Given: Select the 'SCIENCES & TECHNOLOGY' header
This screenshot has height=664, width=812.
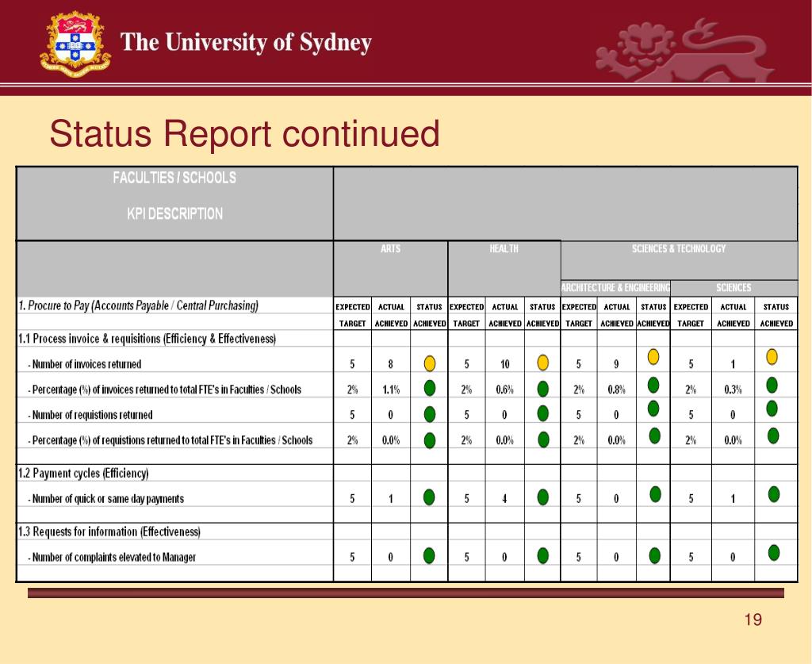Looking at the screenshot, I should [679, 248].
